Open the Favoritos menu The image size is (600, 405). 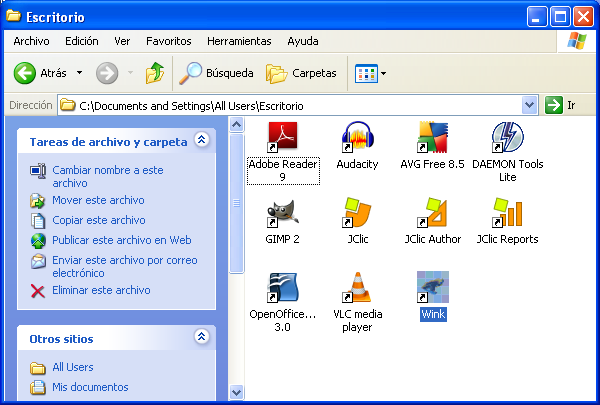click(168, 41)
